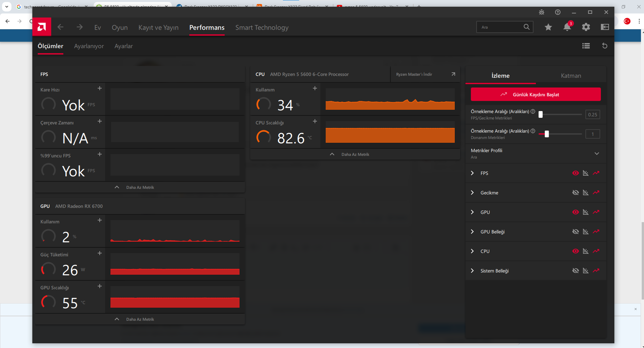Click the AMD logo home icon
Viewport: 644px width, 348px height.
coord(42,27)
